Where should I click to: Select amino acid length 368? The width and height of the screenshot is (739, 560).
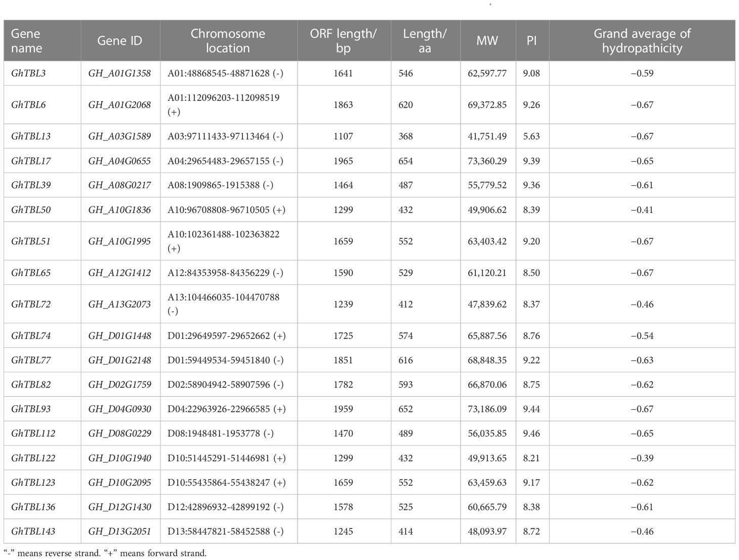[406, 136]
